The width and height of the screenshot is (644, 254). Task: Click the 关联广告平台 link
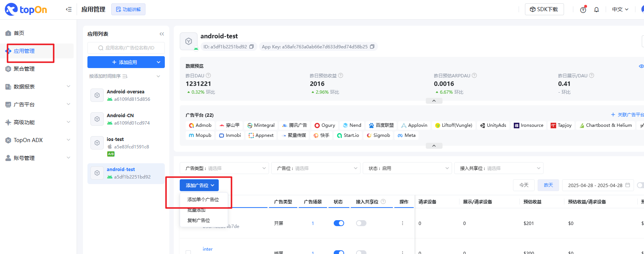pos(627,115)
